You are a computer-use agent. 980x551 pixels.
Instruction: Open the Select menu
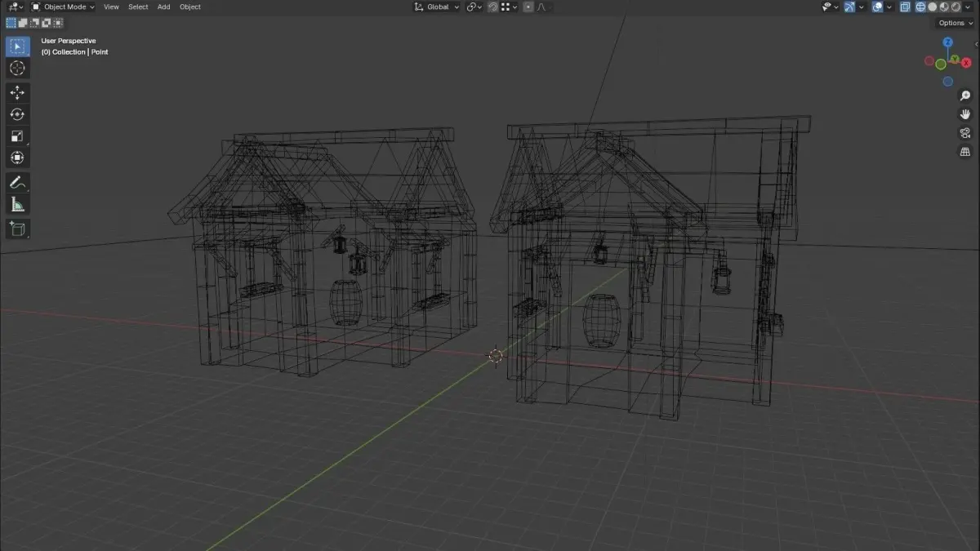[138, 7]
